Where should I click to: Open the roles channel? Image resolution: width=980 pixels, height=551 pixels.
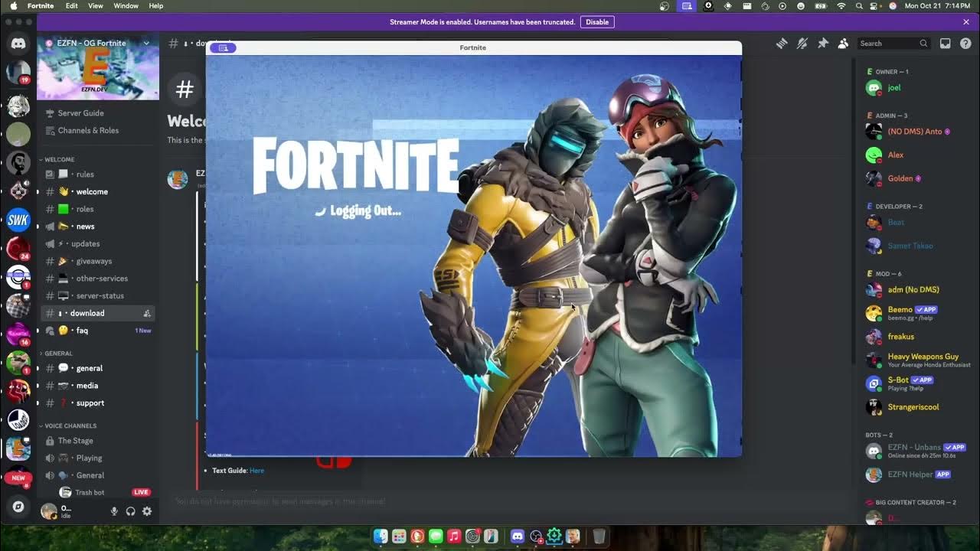pyautogui.click(x=98, y=209)
